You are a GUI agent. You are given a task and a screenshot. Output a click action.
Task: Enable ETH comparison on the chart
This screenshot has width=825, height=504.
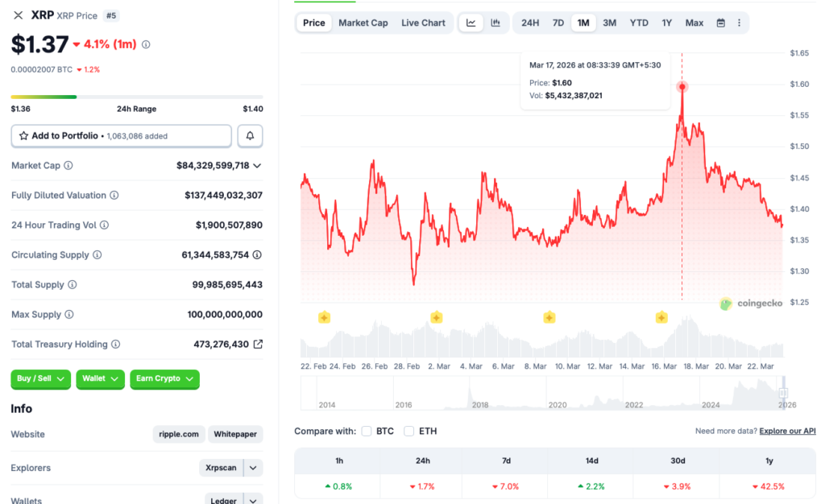tap(408, 431)
